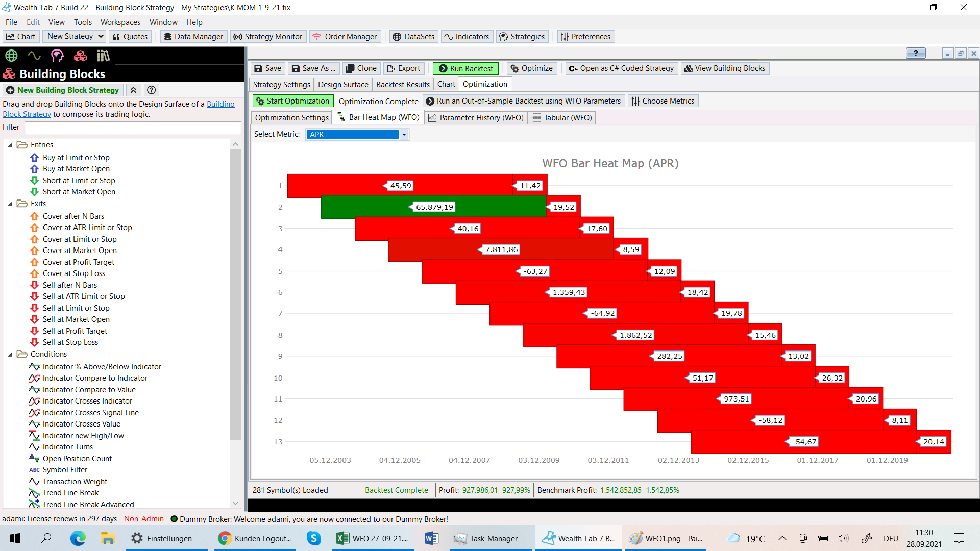Switch to Parameter History (WFO) tab
The image size is (980, 551).
[x=476, y=118]
